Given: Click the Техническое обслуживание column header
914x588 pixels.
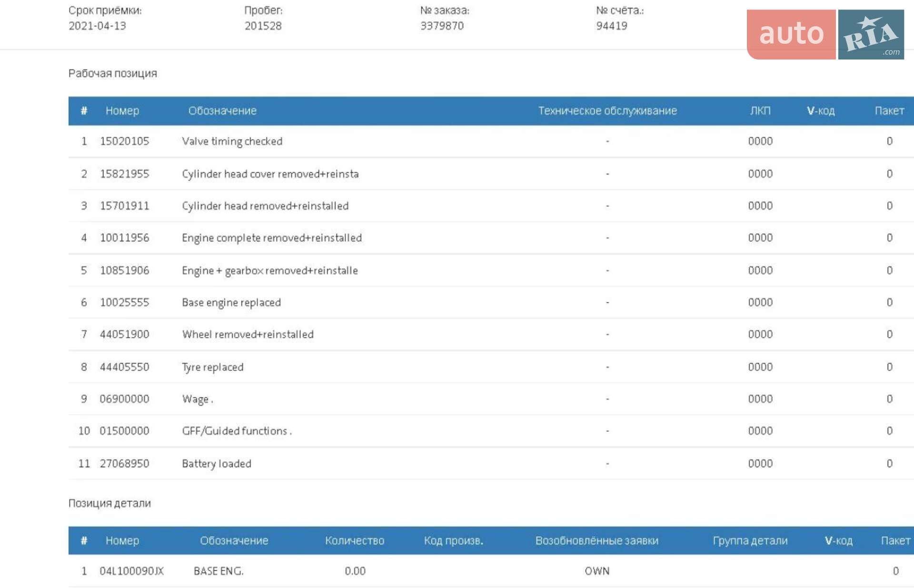Looking at the screenshot, I should [607, 111].
